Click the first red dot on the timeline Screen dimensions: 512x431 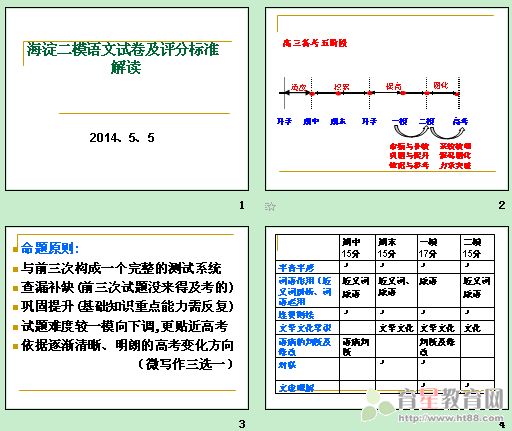pyautogui.click(x=312, y=94)
